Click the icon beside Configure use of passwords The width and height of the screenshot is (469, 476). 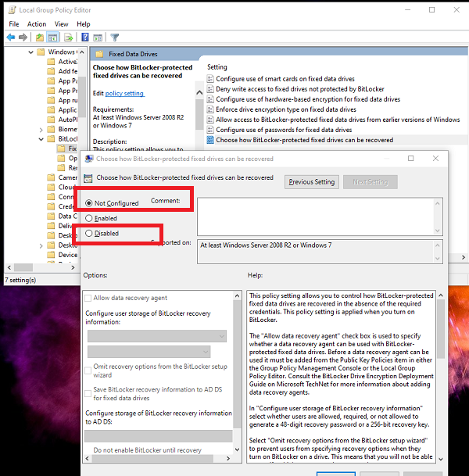coord(210,130)
